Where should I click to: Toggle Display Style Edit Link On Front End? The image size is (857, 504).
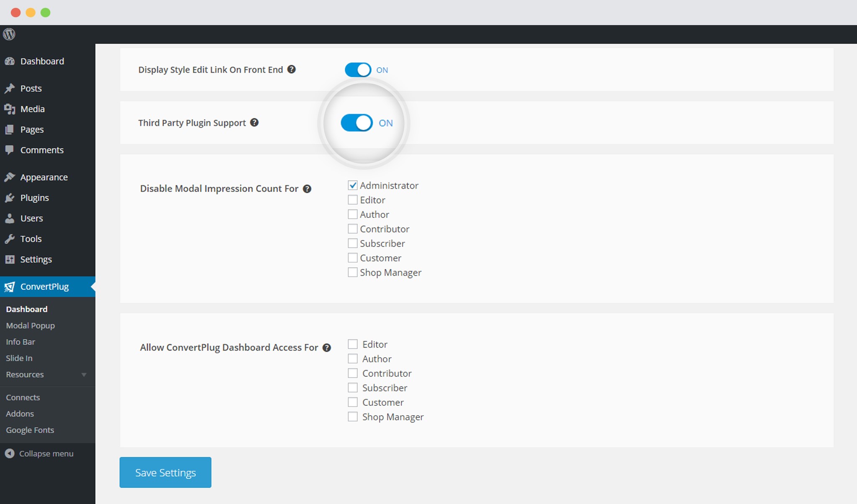pos(357,69)
